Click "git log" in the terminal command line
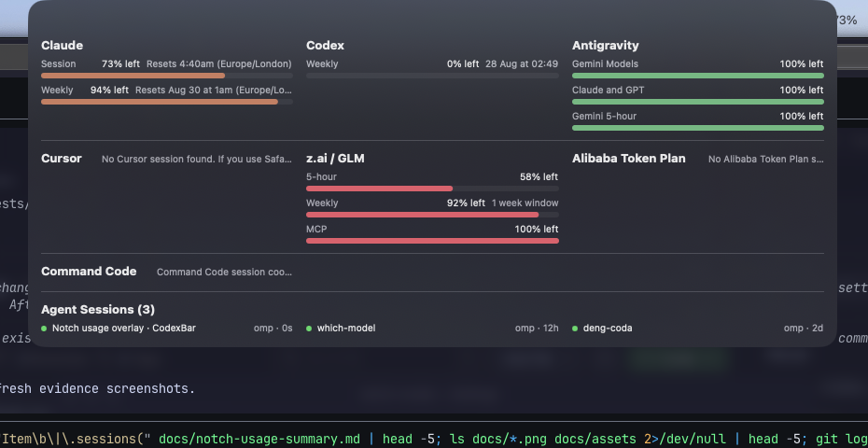This screenshot has width=868, height=448. point(842,440)
